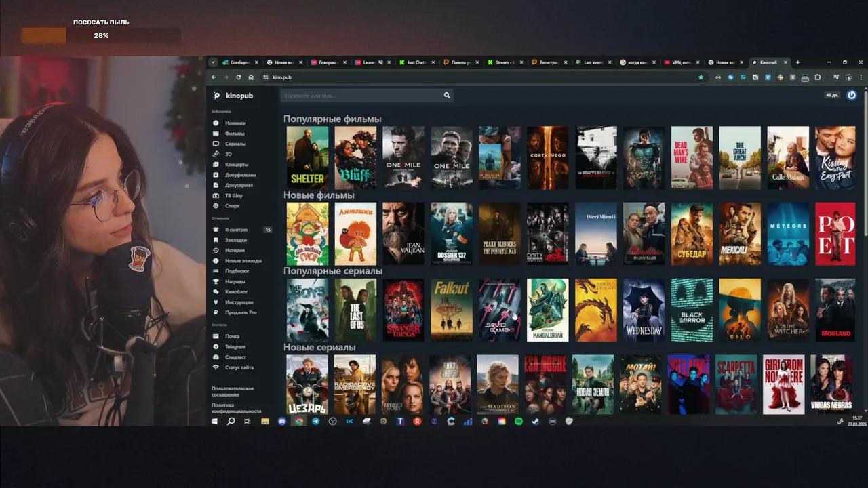Open The Bluff movie poster
868x488 pixels.
pos(355,158)
